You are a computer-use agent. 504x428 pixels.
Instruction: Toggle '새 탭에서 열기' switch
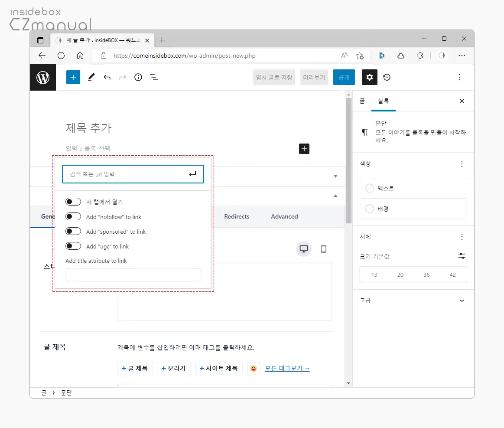tap(73, 202)
